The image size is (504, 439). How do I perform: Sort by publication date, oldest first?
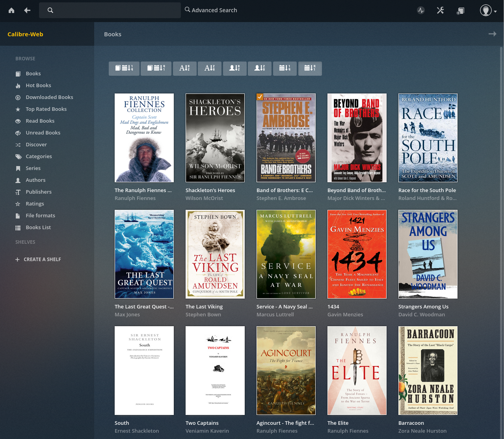click(x=310, y=68)
